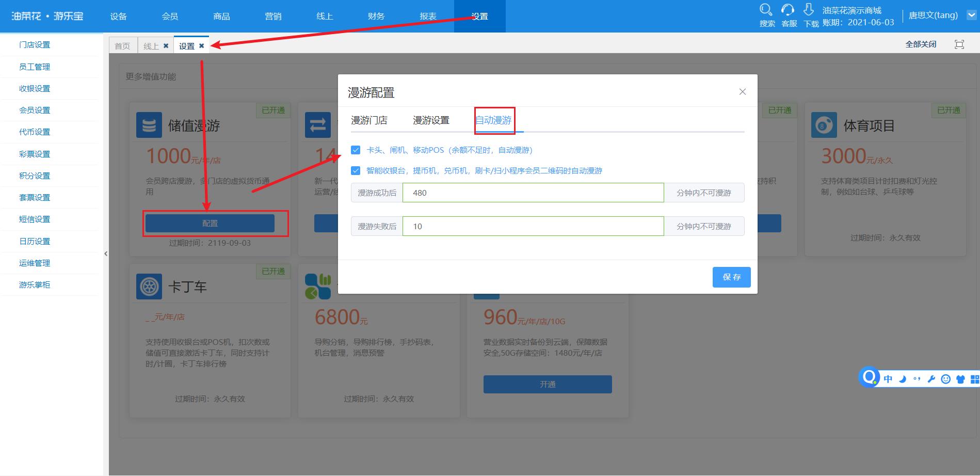The height and width of the screenshot is (476, 980).
Task: Click the 漫游成功后 minutes input field
Action: click(533, 193)
